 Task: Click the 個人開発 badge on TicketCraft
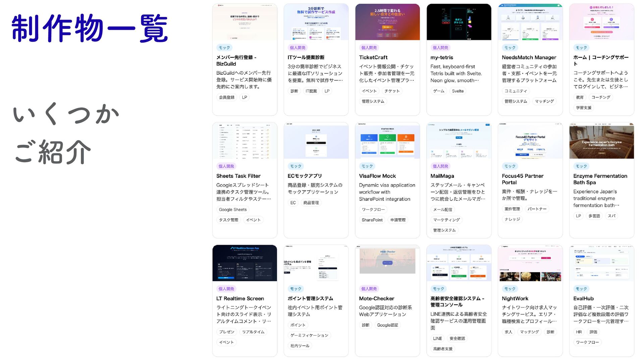[369, 48]
